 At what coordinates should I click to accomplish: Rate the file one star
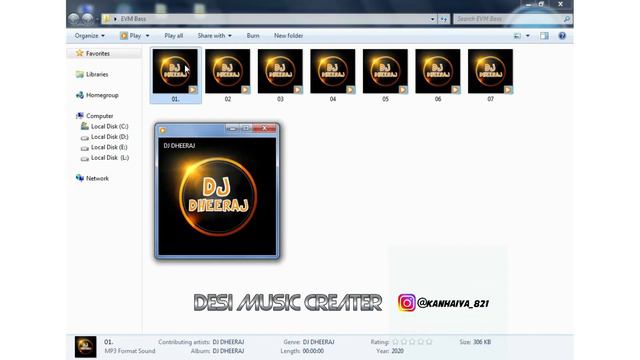coord(395,342)
